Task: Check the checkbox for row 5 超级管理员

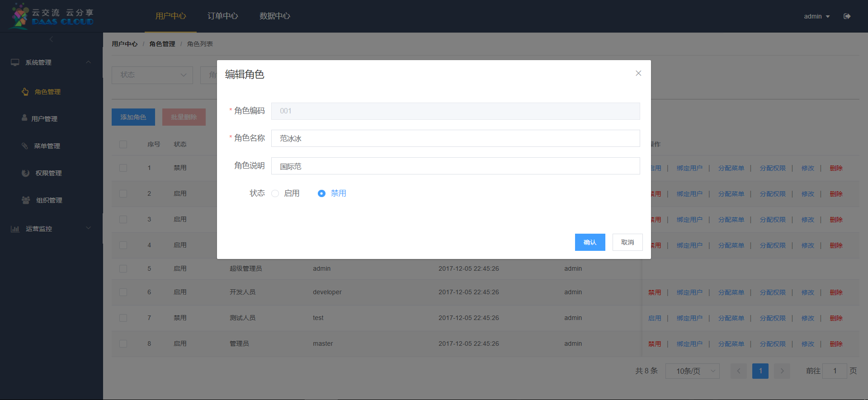Action: click(x=123, y=268)
